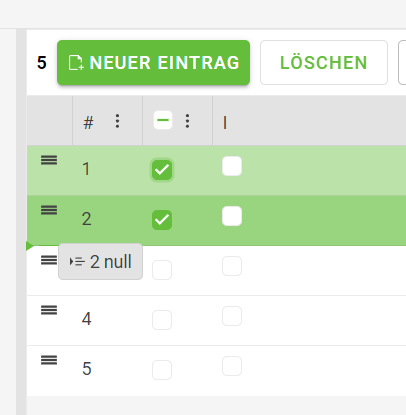This screenshot has width=406, height=415.
Task: Click the drag handle icon of row 4
Action: tap(49, 310)
